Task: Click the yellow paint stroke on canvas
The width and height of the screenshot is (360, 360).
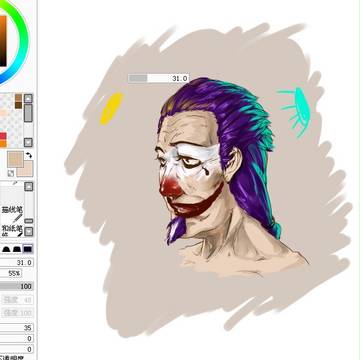Action: pyautogui.click(x=111, y=108)
